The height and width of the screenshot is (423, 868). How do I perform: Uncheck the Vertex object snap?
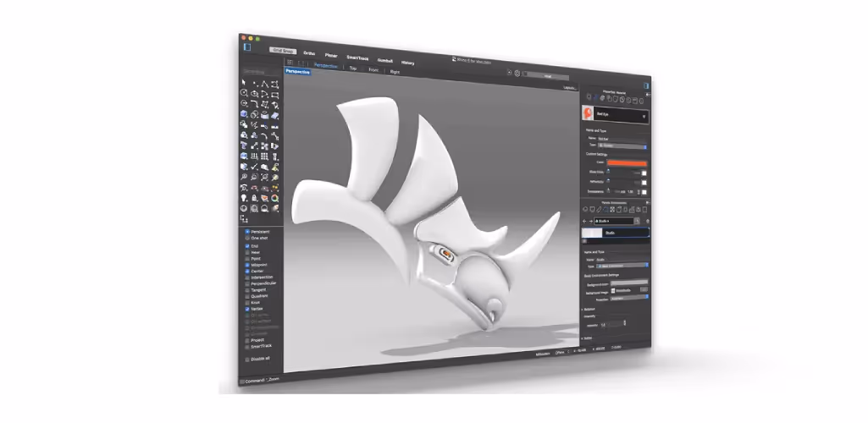tap(247, 309)
